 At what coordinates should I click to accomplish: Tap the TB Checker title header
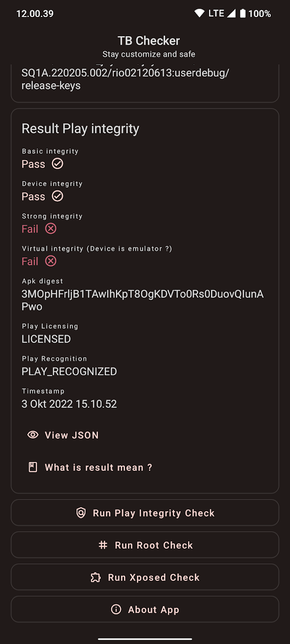click(149, 41)
